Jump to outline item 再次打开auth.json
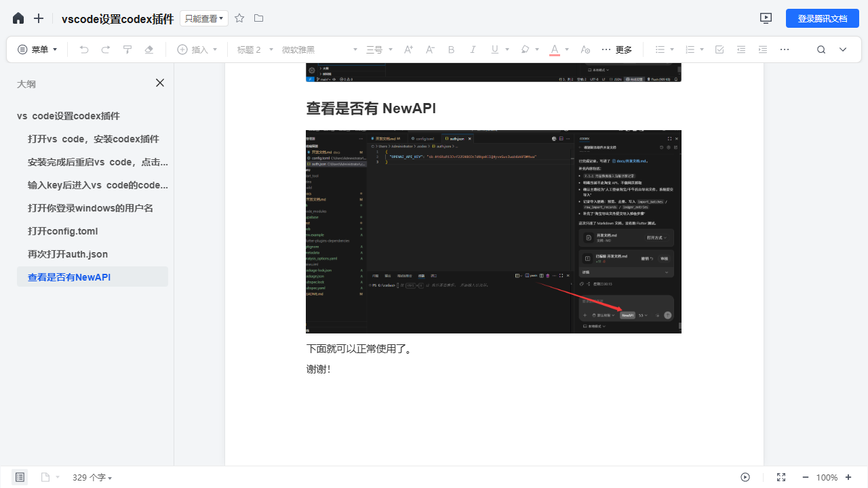This screenshot has height=488, width=868. [68, 254]
